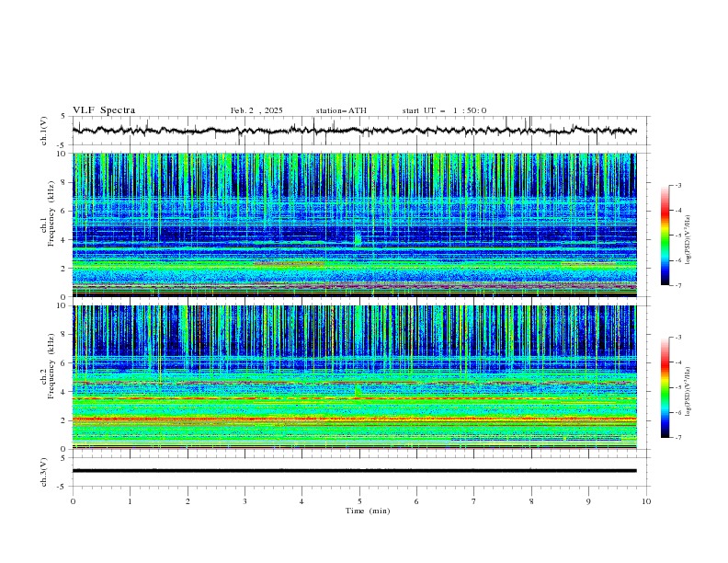The height and width of the screenshot is (563, 728).
Task: Click the "start UT = 1 :50: 0" text
Action: click(444, 110)
